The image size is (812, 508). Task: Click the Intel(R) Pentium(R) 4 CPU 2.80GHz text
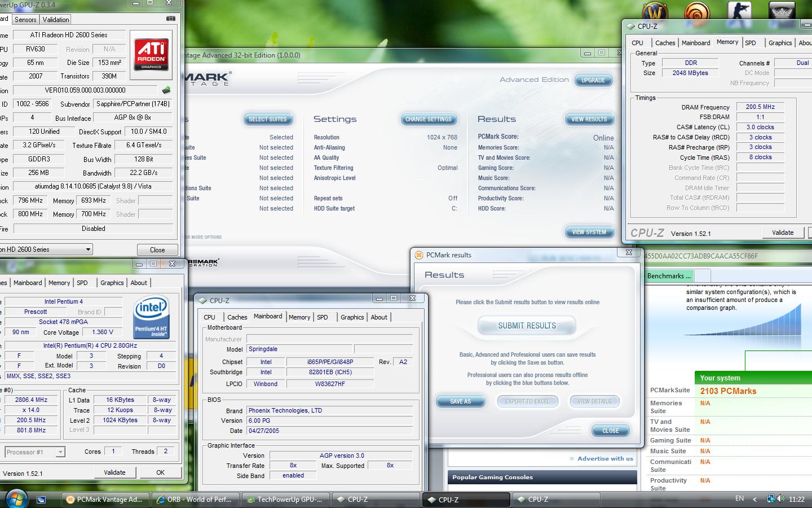[x=90, y=345]
